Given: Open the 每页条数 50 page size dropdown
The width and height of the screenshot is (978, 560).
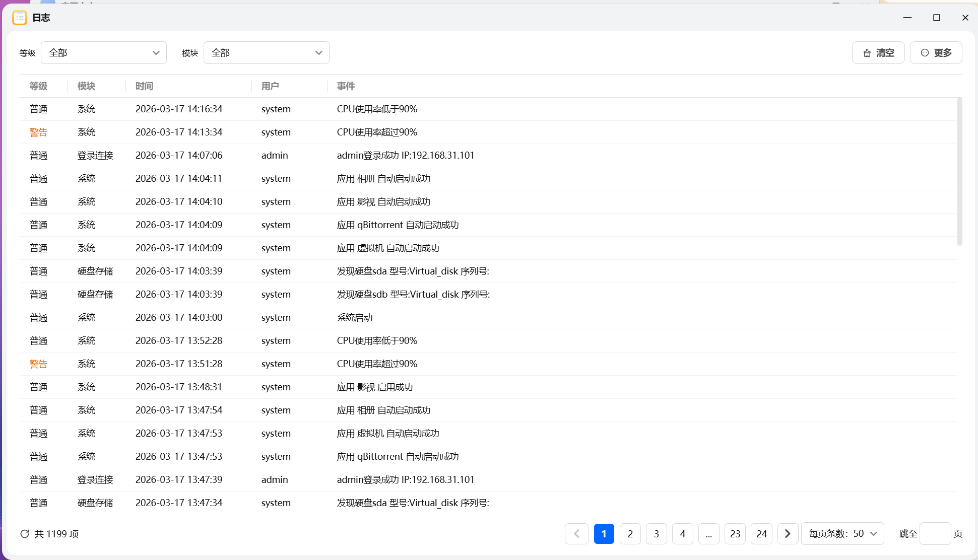Looking at the screenshot, I should point(842,534).
